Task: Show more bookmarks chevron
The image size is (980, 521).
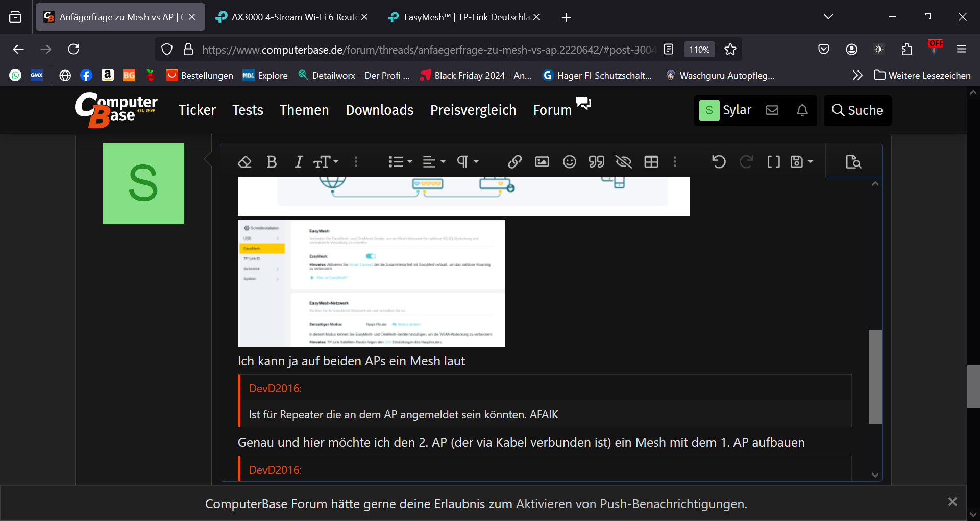Action: point(857,75)
